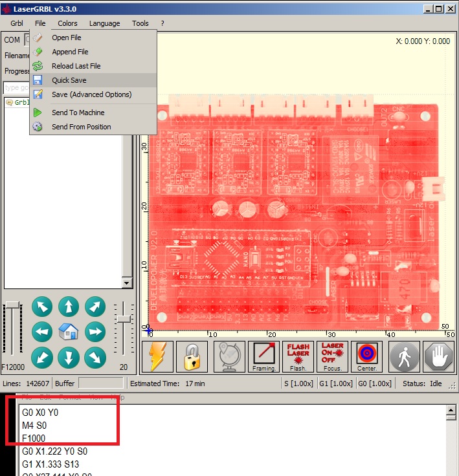This screenshot has width=459, height=476.
Task: Adjust the jog step slider above 20
Action: pos(124,319)
